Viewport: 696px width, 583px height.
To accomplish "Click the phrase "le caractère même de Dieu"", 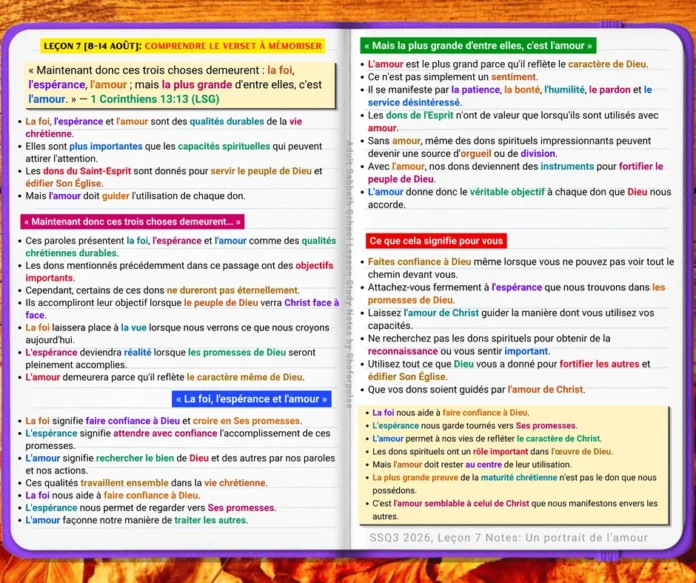I will 245,377.
